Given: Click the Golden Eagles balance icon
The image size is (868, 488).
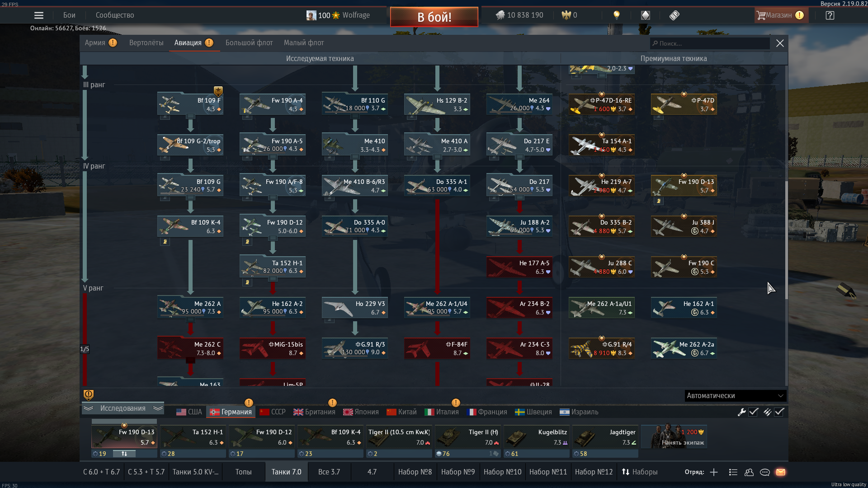Looking at the screenshot, I should coord(566,15).
